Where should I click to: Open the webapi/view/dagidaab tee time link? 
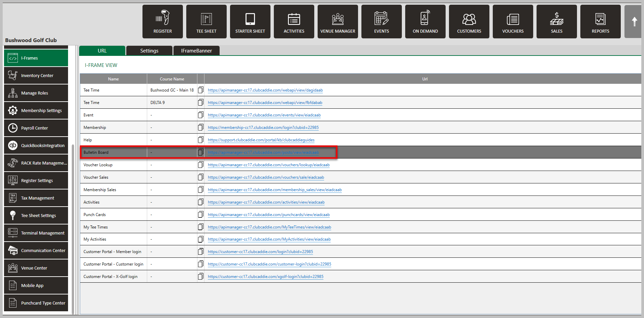point(265,90)
